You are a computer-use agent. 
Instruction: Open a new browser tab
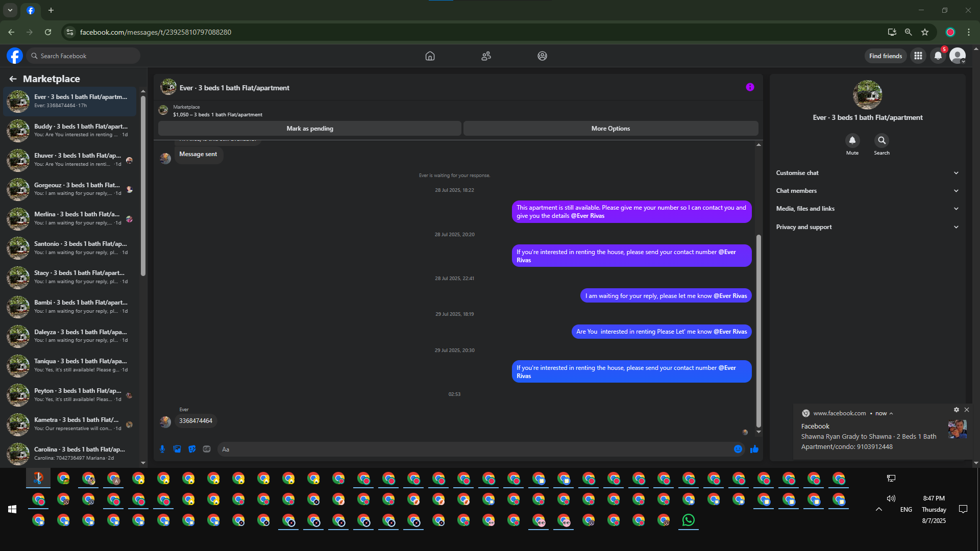[x=51, y=10]
